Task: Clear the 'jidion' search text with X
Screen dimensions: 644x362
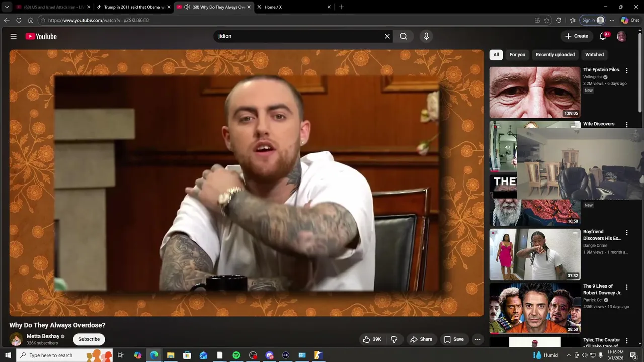Action: (387, 36)
